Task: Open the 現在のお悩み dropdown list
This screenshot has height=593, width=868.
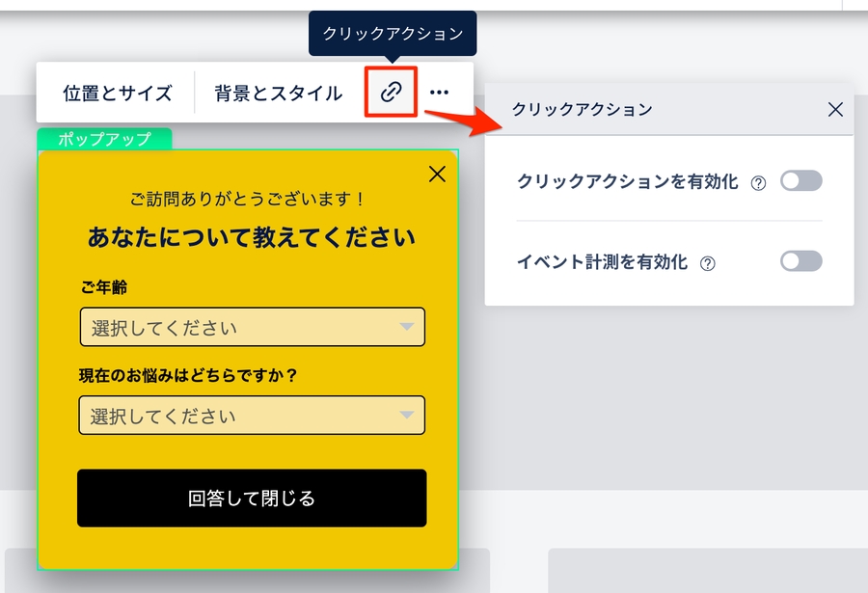Action: coord(252,416)
